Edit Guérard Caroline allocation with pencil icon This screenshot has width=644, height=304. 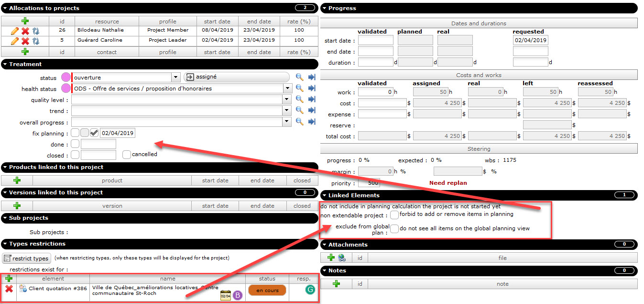(15, 41)
